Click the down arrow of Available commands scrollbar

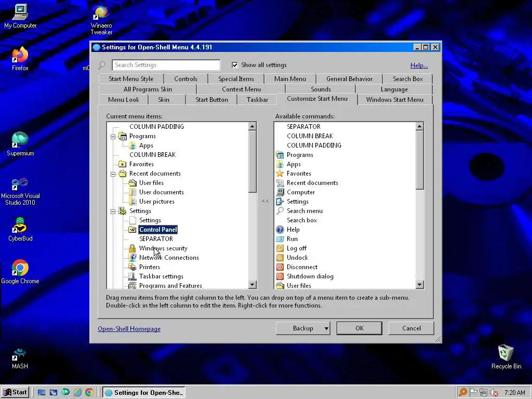[x=419, y=284]
